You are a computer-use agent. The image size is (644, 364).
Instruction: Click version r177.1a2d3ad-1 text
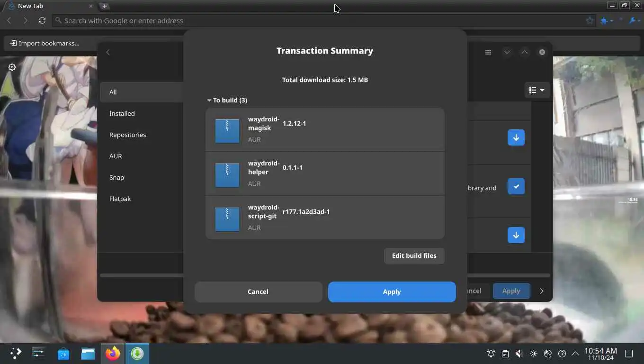click(x=306, y=211)
